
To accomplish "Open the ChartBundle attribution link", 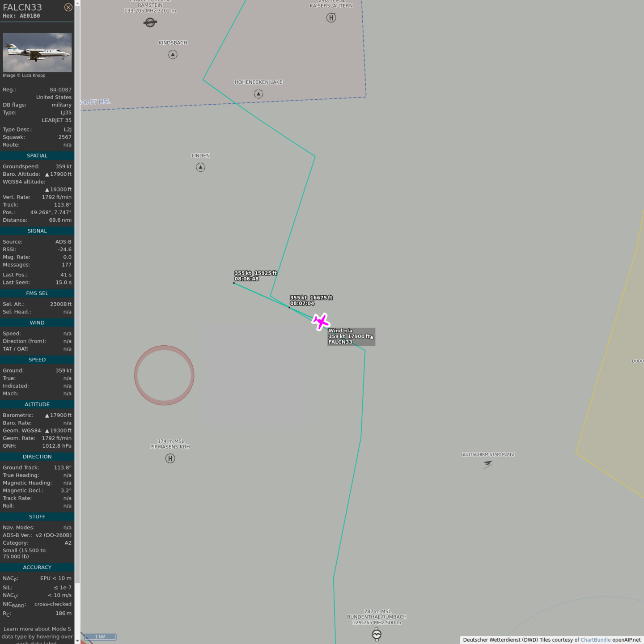I will point(595,640).
